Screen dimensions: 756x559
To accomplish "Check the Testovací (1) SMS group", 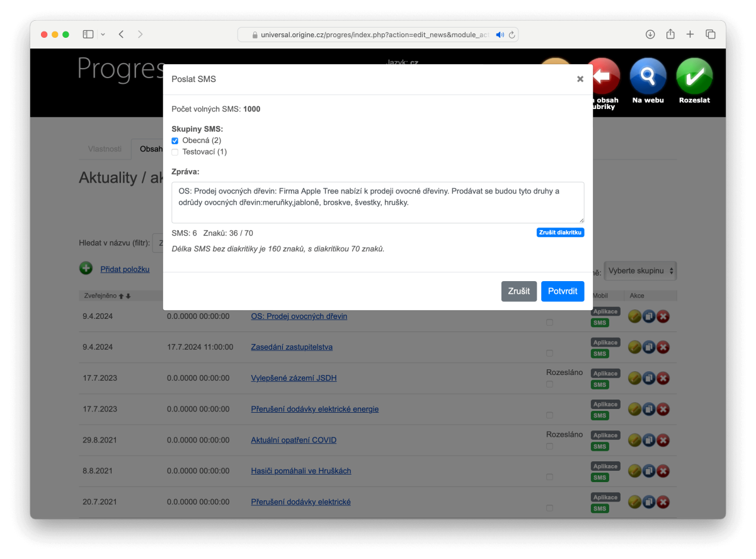I will pos(175,152).
